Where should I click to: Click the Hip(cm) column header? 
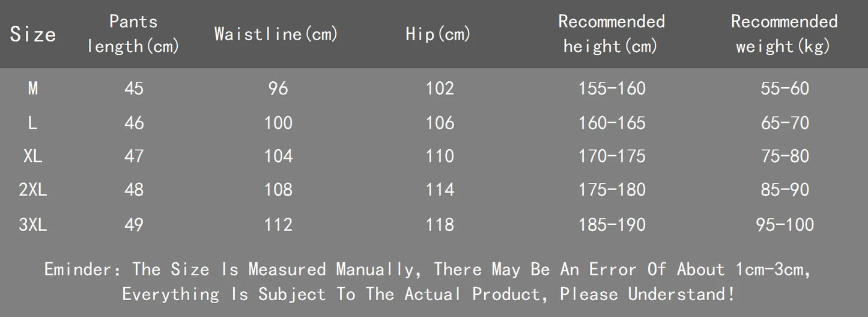pos(438,34)
